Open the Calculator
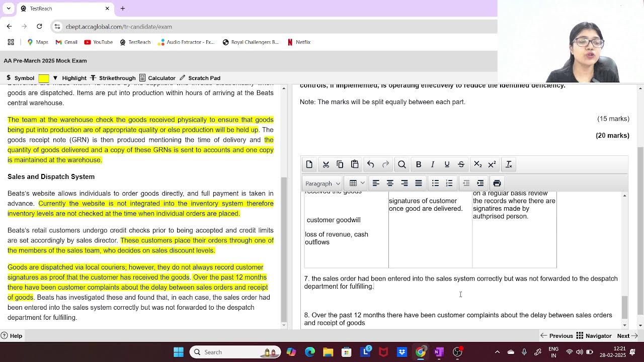 click(157, 78)
